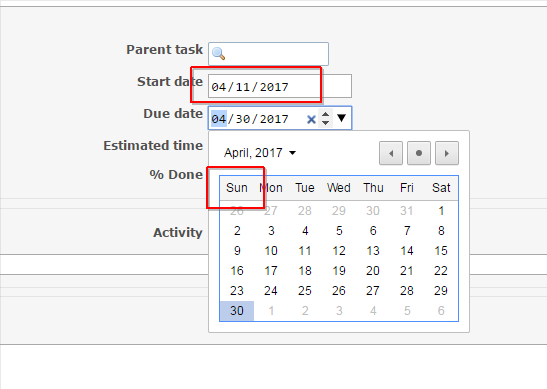Select the month segment of Due date

219,119
